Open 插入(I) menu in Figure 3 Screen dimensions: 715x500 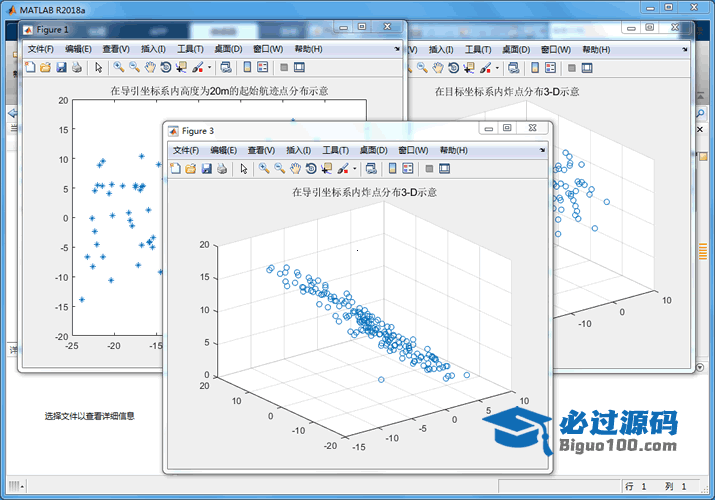coord(299,150)
